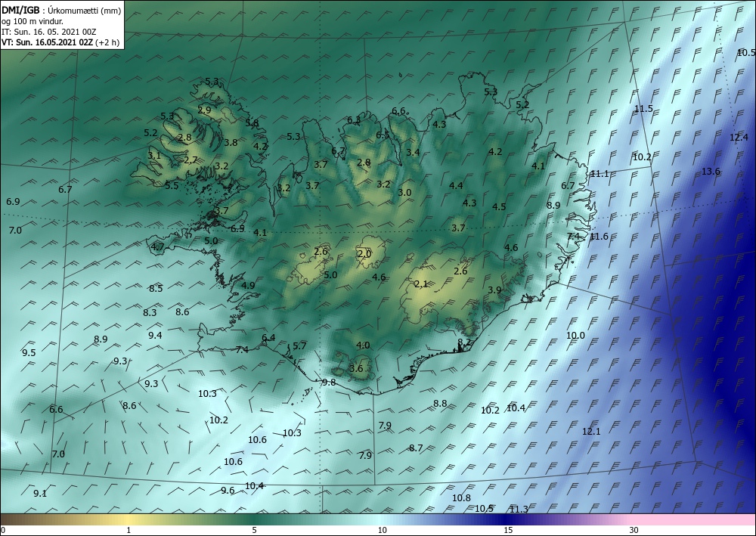756x536 pixels.
Task: Click the '8.5' value off the west coast
Action: [x=156, y=289]
